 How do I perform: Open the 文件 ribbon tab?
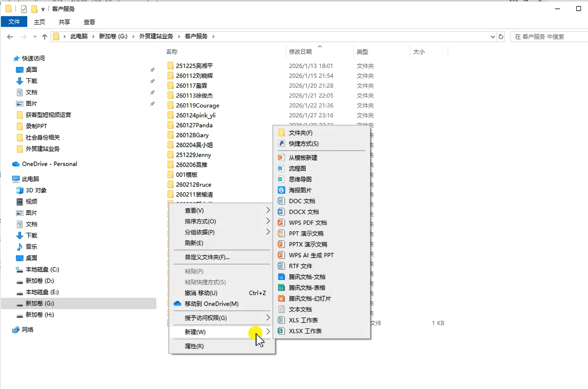pos(14,22)
